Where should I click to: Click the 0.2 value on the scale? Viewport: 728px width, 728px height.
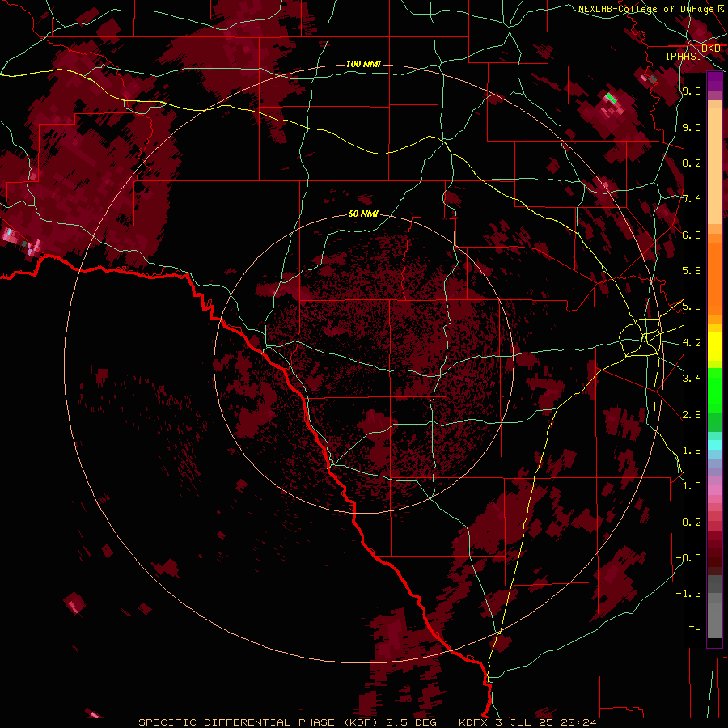pos(692,523)
